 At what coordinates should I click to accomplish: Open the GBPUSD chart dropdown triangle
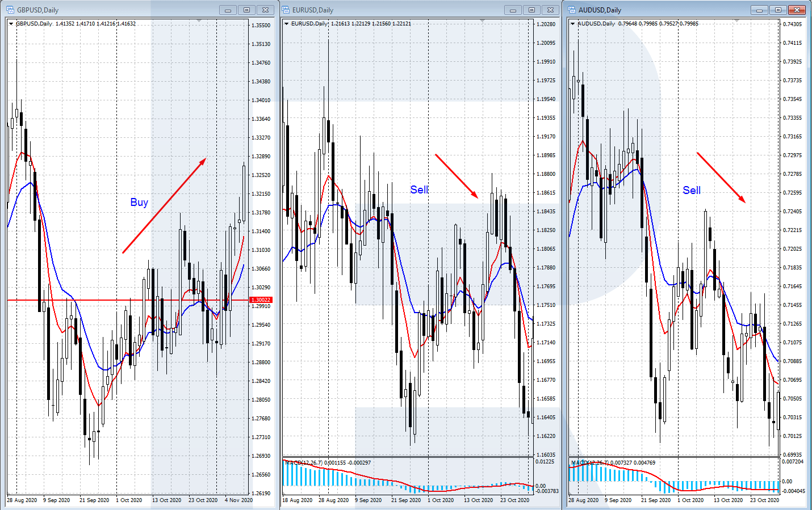coord(11,24)
